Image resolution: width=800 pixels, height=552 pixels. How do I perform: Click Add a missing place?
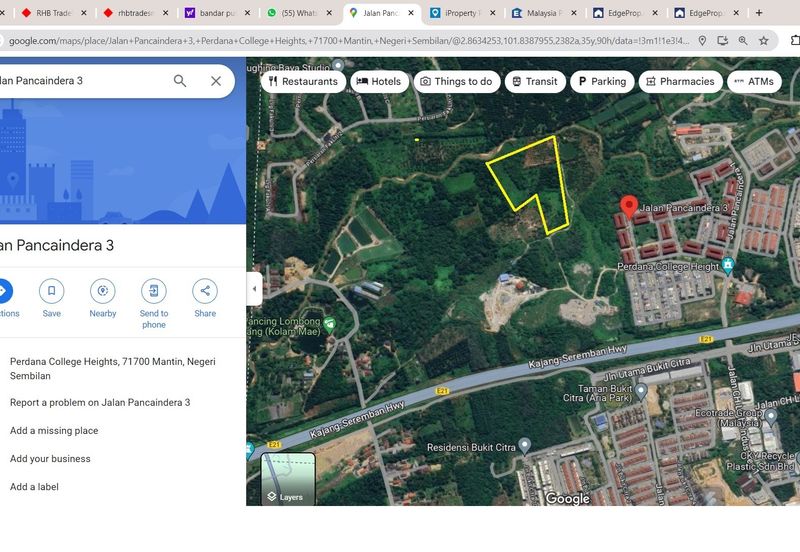pyautogui.click(x=54, y=431)
